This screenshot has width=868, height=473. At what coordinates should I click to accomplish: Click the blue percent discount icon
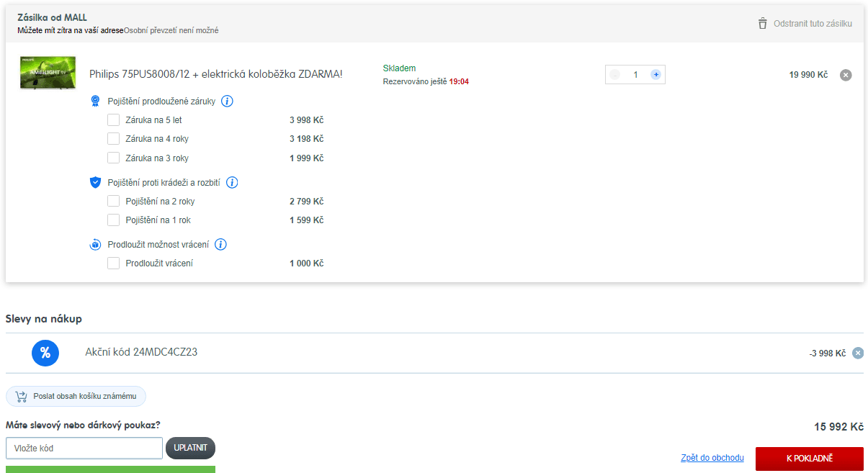click(x=45, y=353)
